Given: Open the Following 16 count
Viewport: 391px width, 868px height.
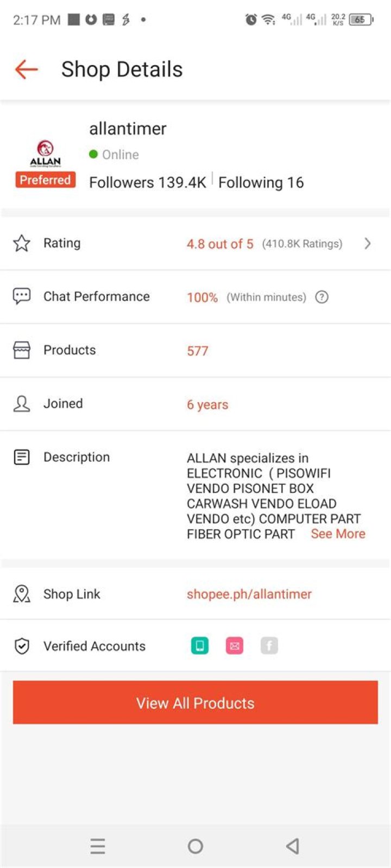Looking at the screenshot, I should pos(261,182).
